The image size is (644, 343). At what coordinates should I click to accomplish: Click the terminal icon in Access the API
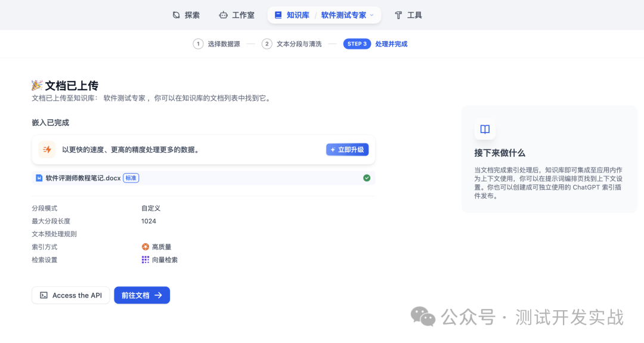click(44, 295)
